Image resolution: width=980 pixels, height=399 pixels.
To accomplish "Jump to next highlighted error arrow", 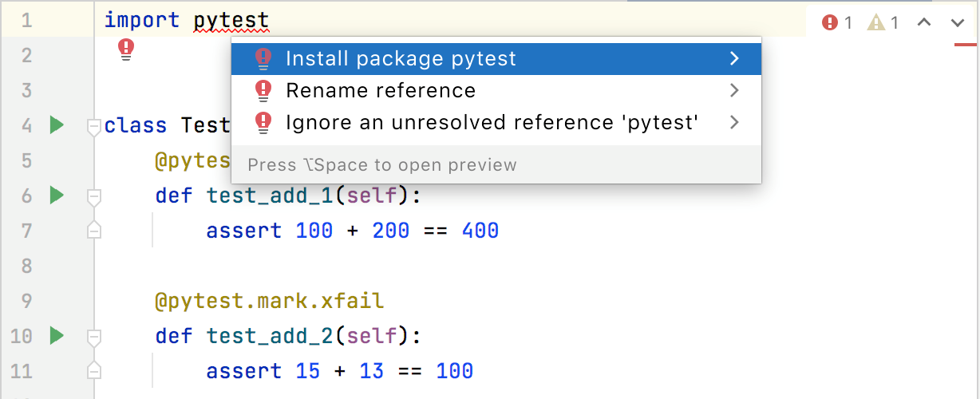I will [x=958, y=22].
